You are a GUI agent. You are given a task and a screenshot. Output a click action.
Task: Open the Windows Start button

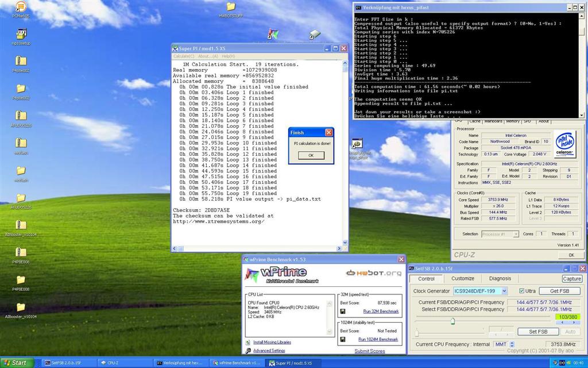pos(17,363)
